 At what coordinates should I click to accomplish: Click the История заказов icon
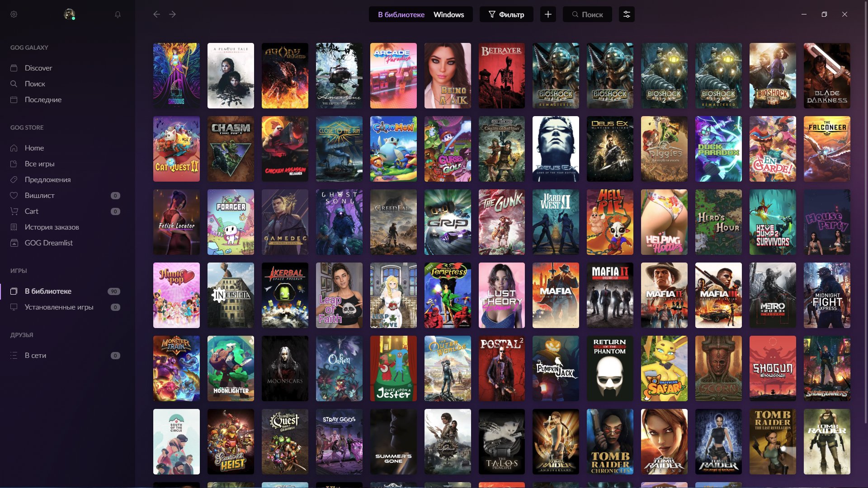[14, 227]
